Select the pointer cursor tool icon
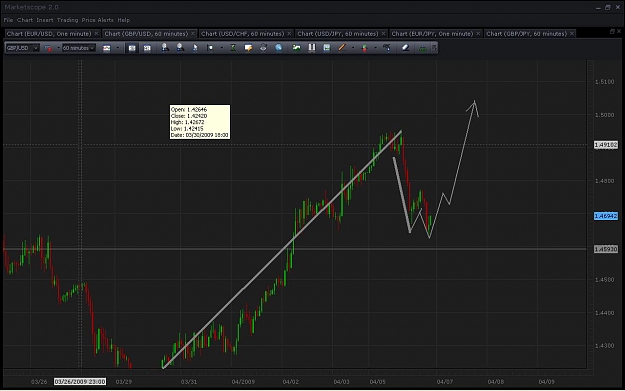This screenshot has width=625, height=391. click(195, 48)
